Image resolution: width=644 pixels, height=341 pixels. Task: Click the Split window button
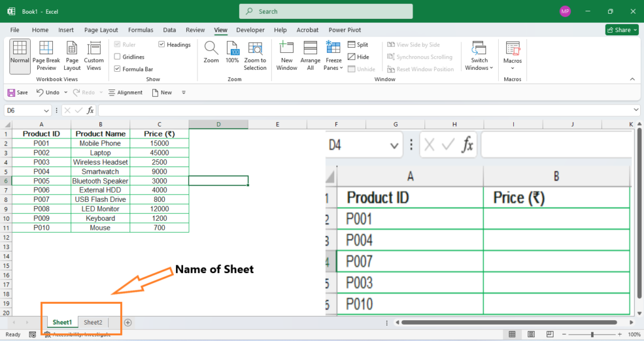pos(358,45)
